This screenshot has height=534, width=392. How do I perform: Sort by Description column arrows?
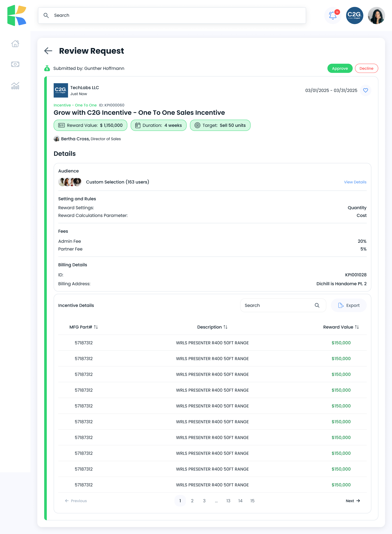(x=225, y=327)
